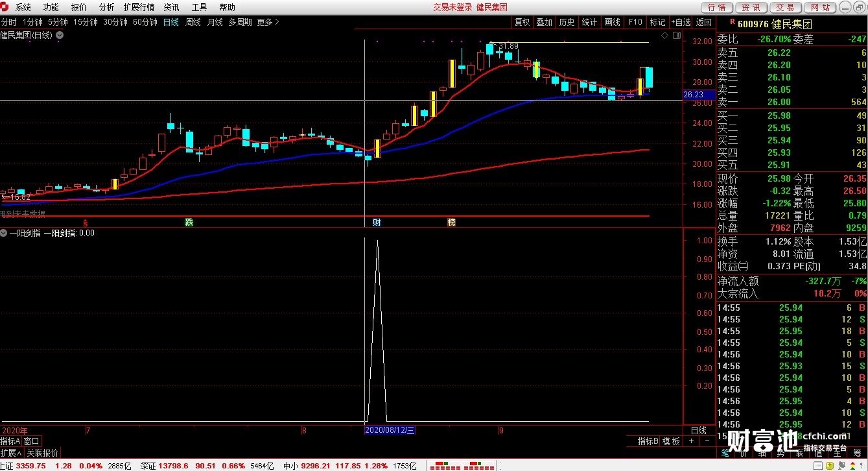Switch to the 60分钟 period
The width and height of the screenshot is (868, 471).
coord(145,22)
